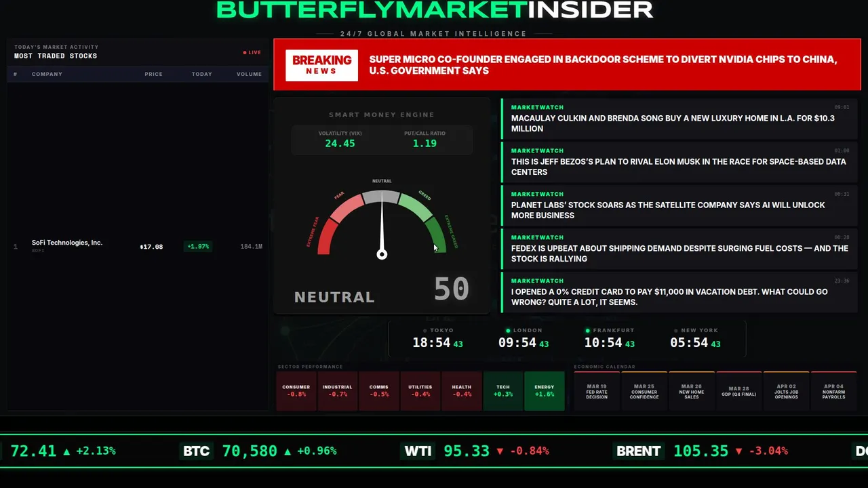Viewport: 868px width, 488px height.
Task: Click the large NEUTRAL sentiment label
Action: click(x=334, y=297)
